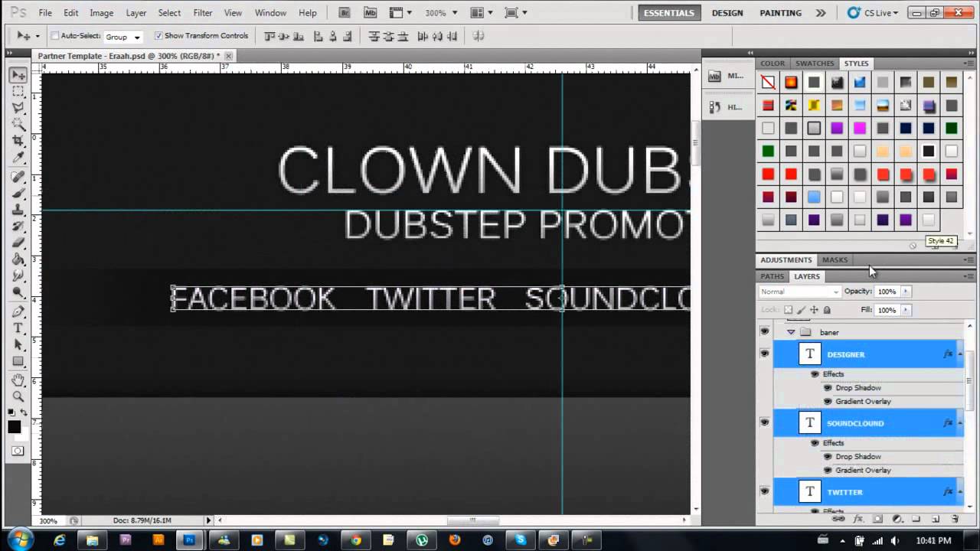Open the Layer menu
980x551 pixels.
click(136, 13)
